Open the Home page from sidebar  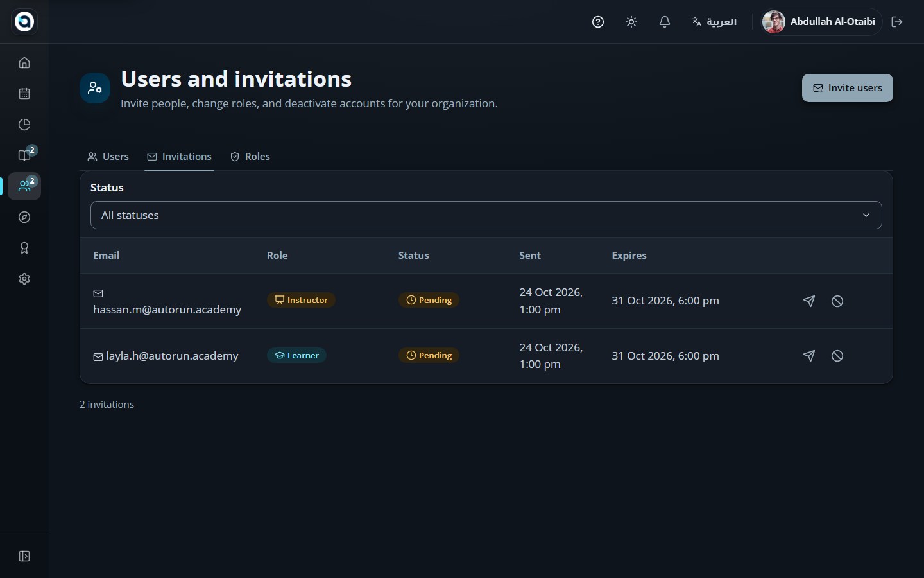[x=24, y=63]
